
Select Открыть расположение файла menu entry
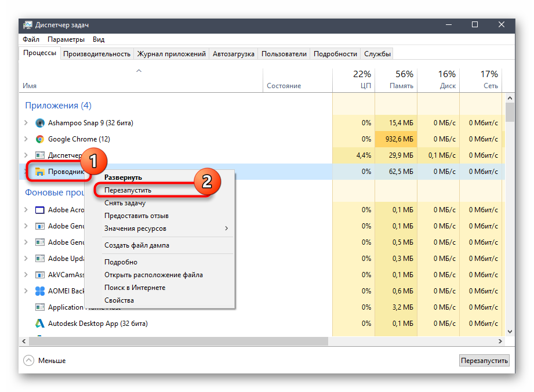153,275
